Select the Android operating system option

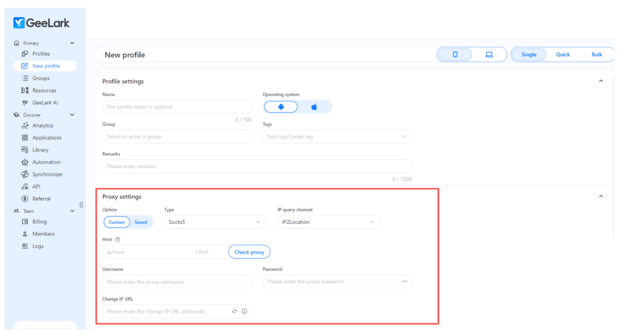point(281,106)
